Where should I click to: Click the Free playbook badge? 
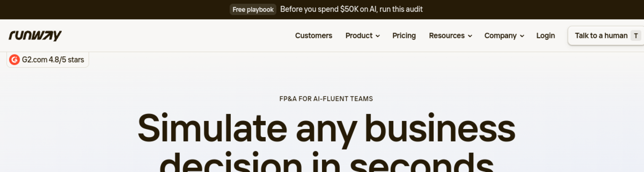pyautogui.click(x=253, y=9)
